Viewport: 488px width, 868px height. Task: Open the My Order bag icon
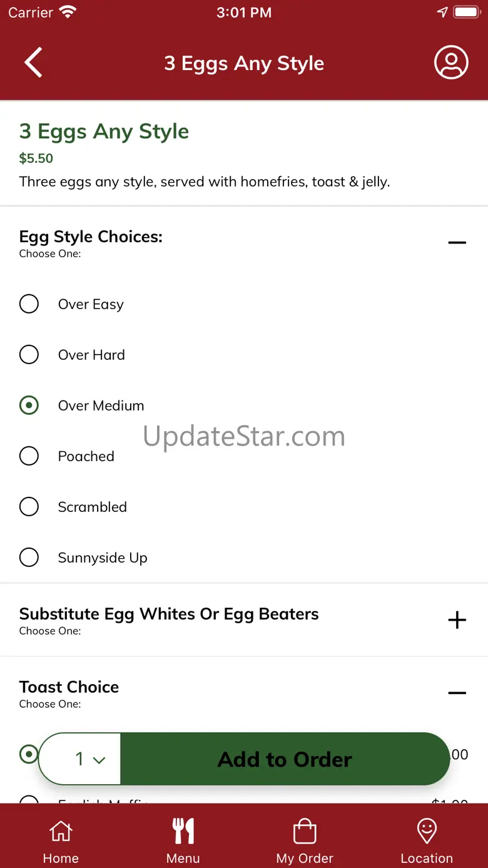(x=305, y=831)
